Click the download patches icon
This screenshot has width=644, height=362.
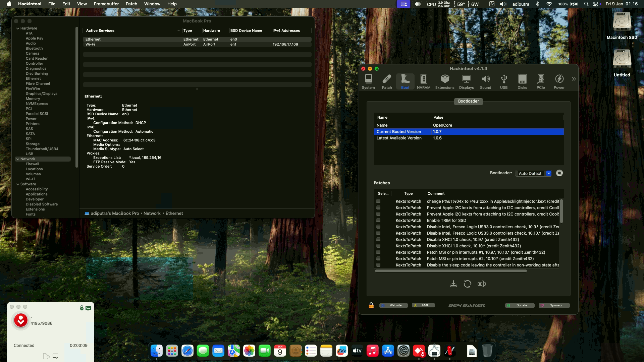pyautogui.click(x=453, y=284)
